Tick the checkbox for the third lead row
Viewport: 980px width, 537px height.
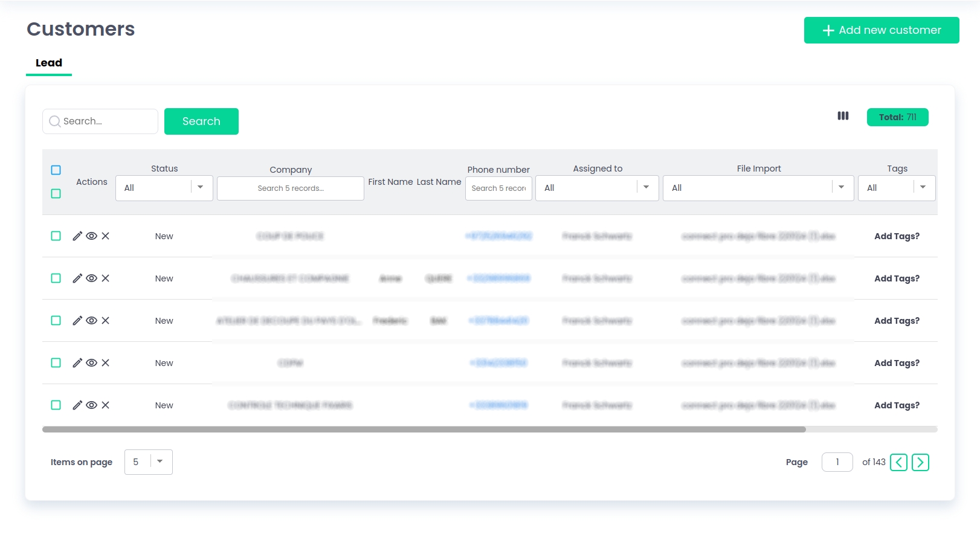pos(56,321)
